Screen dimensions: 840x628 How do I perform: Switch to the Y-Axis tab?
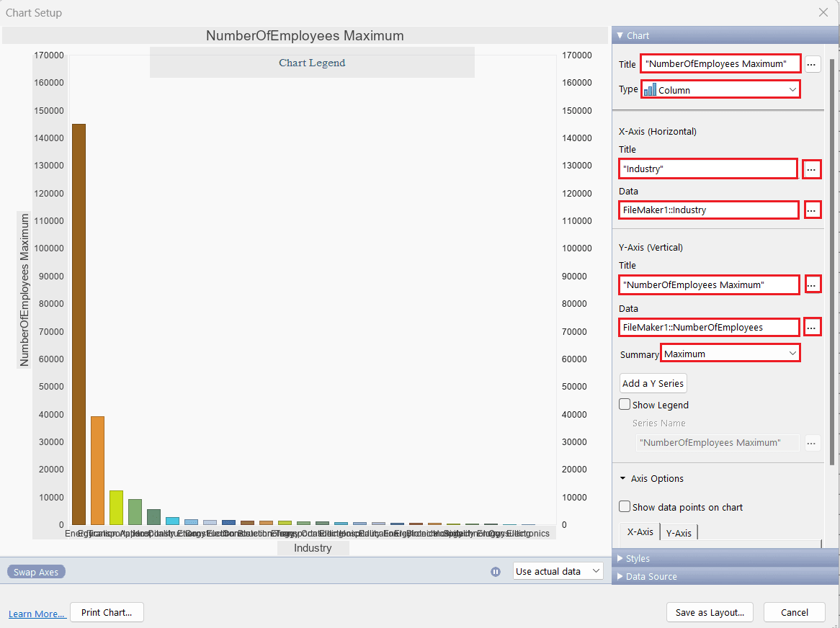679,533
